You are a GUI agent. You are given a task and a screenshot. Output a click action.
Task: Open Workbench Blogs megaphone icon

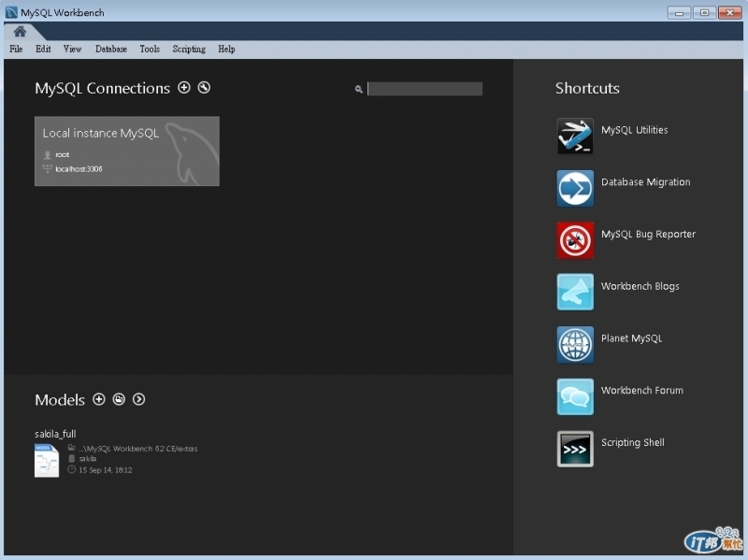(x=575, y=292)
